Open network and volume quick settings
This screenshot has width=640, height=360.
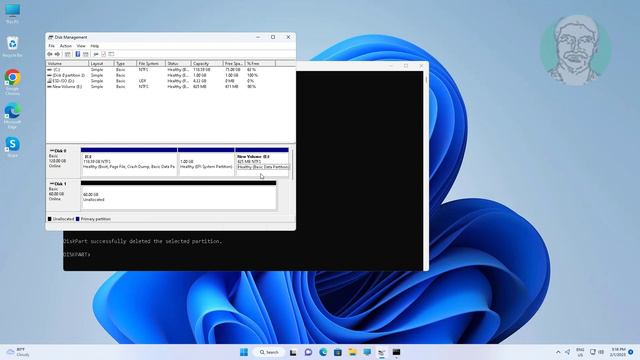(x=597, y=352)
